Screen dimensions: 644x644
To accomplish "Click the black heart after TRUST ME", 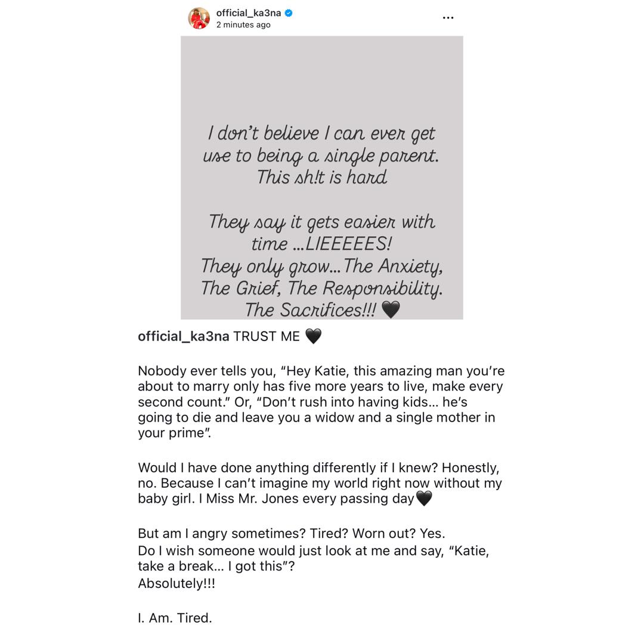I will coord(313,336).
